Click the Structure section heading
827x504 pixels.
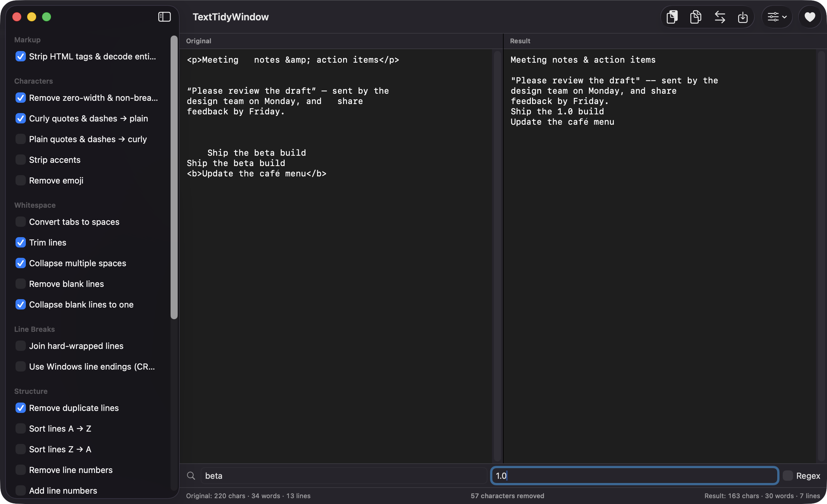coord(31,391)
